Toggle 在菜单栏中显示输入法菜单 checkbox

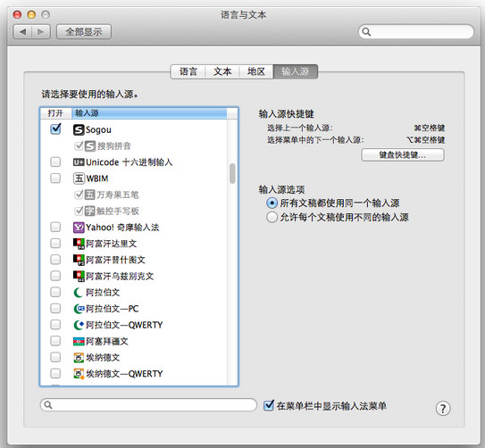tap(269, 405)
